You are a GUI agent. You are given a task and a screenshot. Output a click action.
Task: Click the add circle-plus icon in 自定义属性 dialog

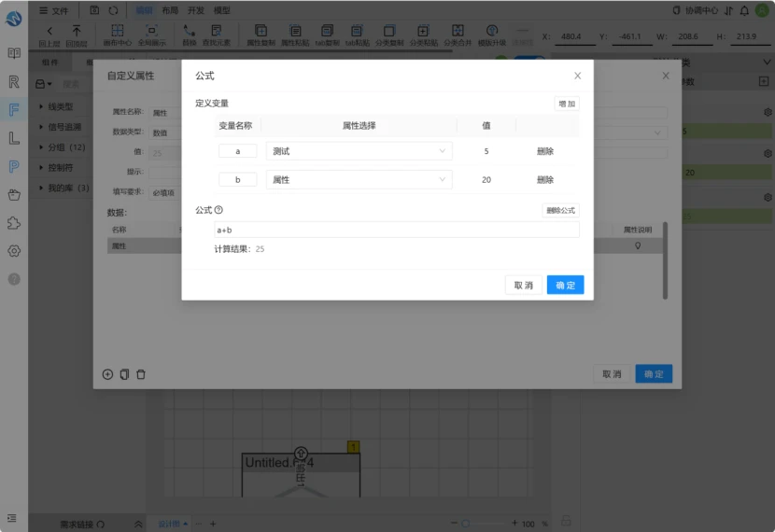107,374
